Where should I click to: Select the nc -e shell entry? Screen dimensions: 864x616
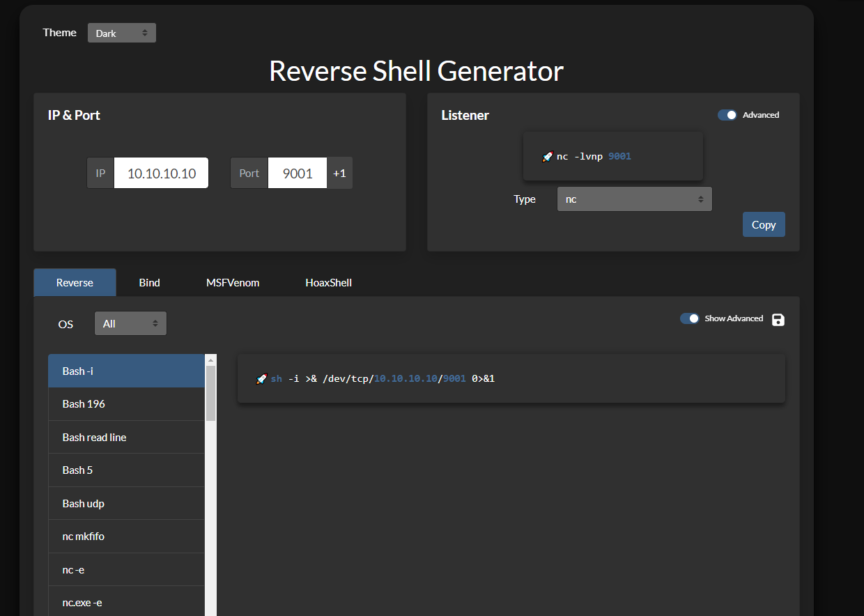[126, 570]
